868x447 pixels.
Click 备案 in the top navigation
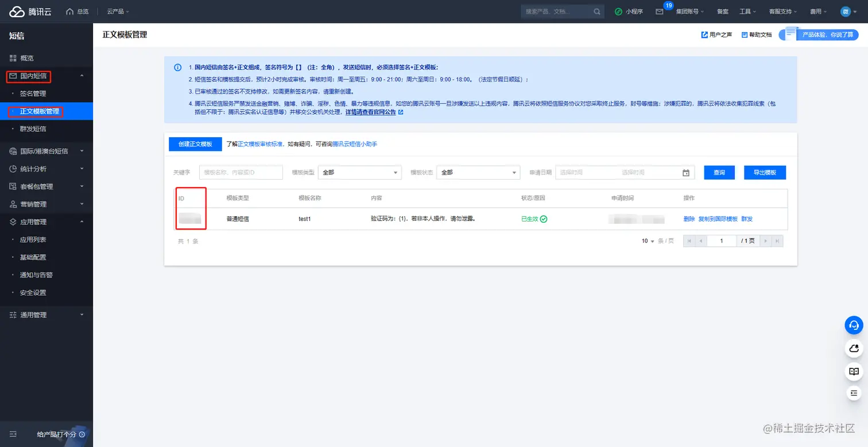tap(722, 11)
